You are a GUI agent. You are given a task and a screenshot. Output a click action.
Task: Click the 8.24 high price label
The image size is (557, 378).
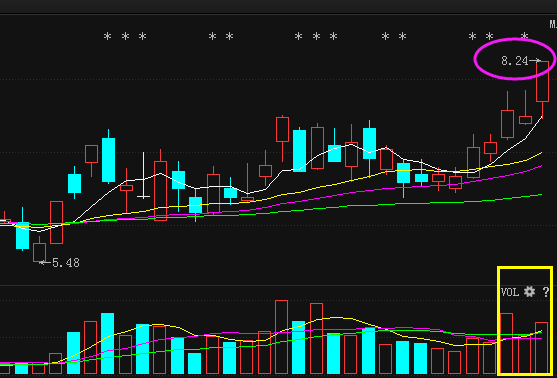tap(515, 61)
